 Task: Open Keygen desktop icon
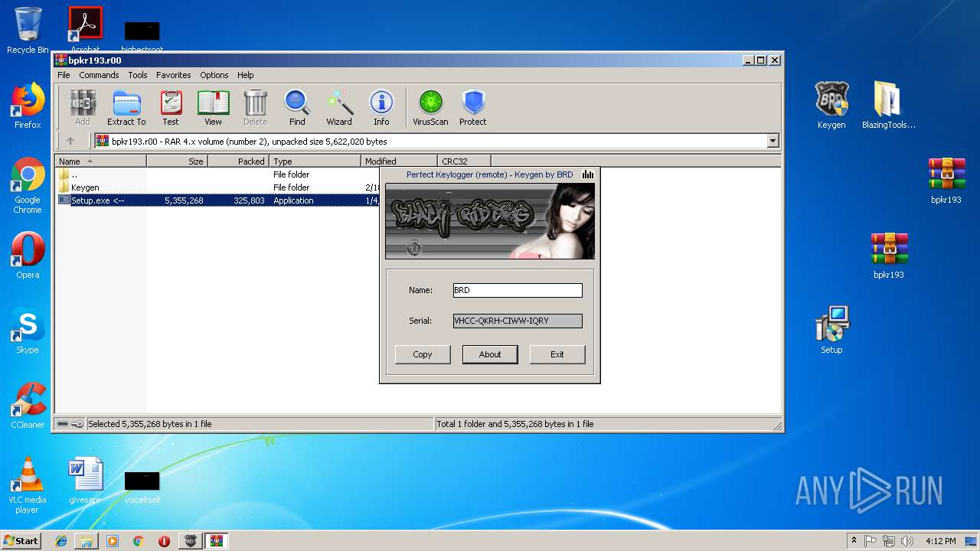coord(831,106)
